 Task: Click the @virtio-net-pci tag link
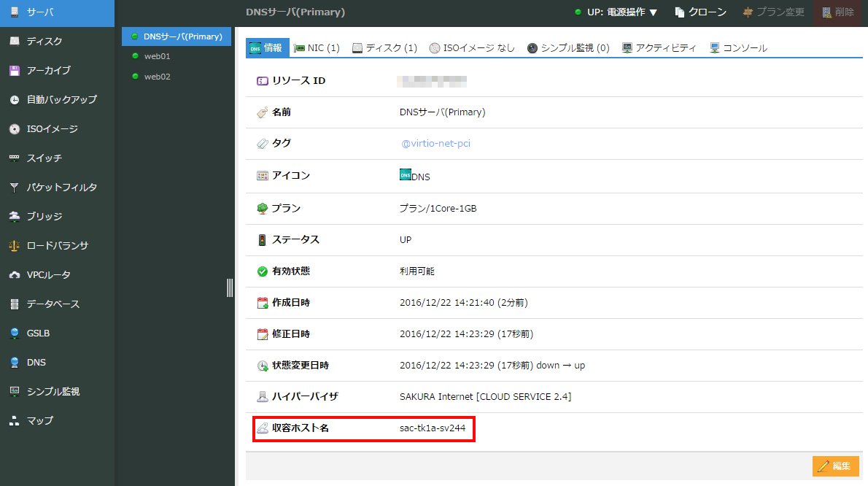(435, 144)
